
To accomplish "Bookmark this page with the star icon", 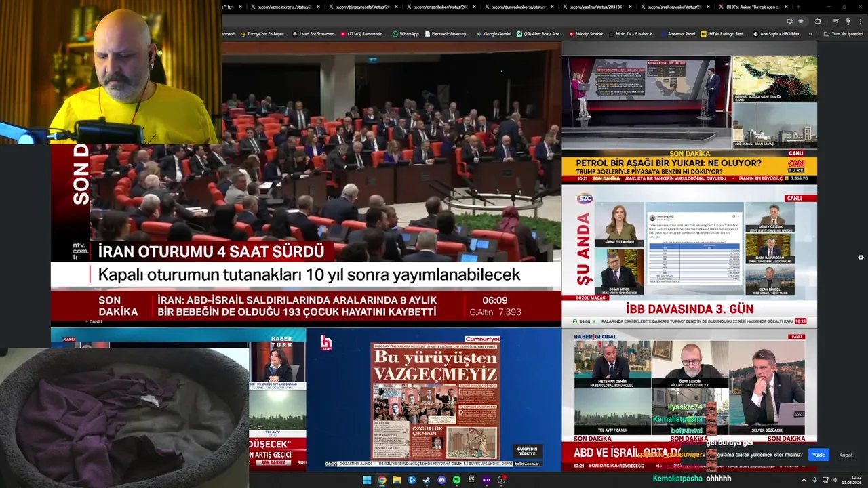I will 801,22.
